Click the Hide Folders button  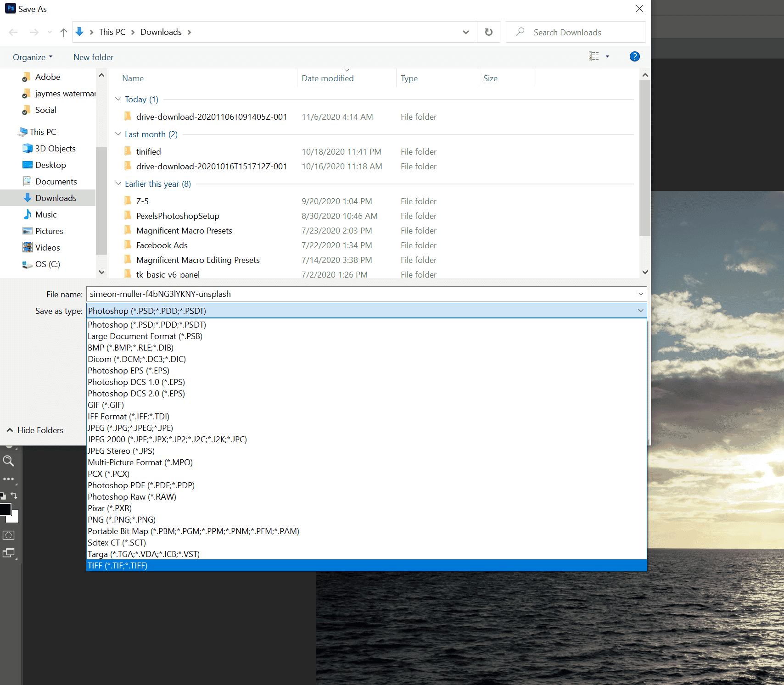pyautogui.click(x=34, y=430)
